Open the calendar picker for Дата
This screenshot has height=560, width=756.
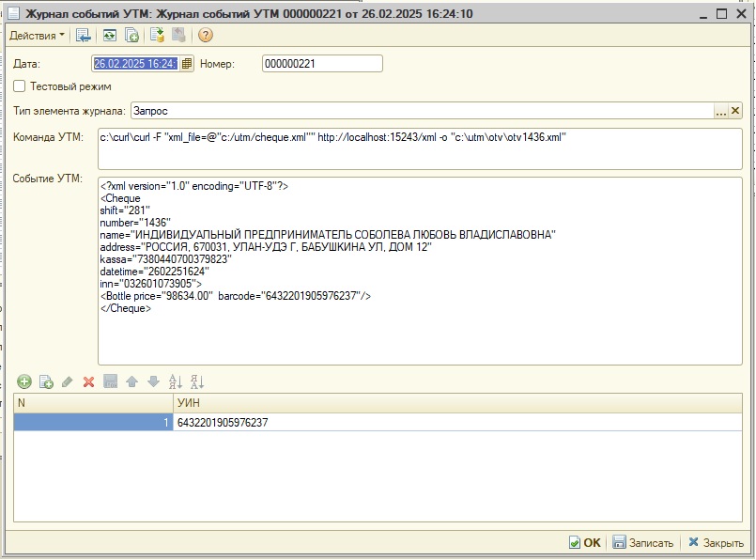pyautogui.click(x=187, y=64)
